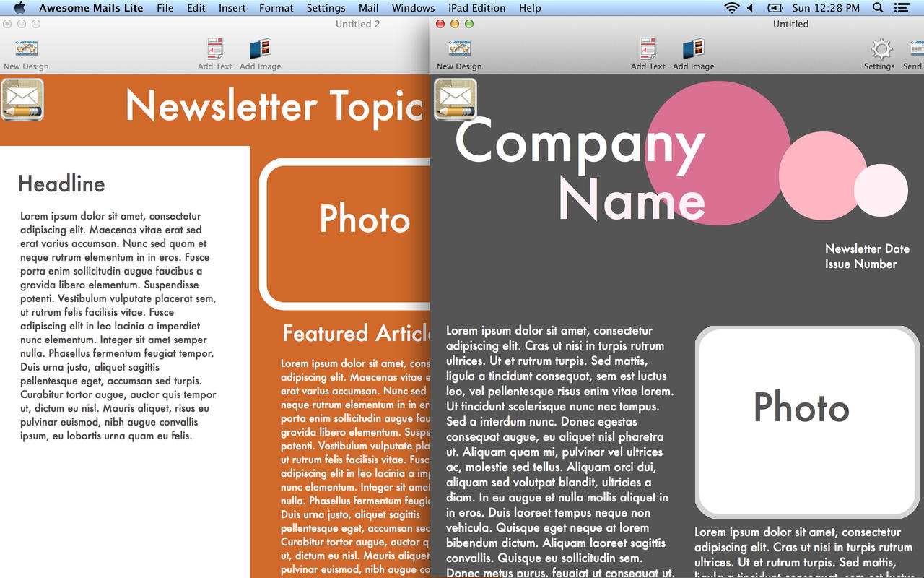This screenshot has height=578, width=924.
Task: Click Add Text icon in Untitled window
Action: point(648,50)
